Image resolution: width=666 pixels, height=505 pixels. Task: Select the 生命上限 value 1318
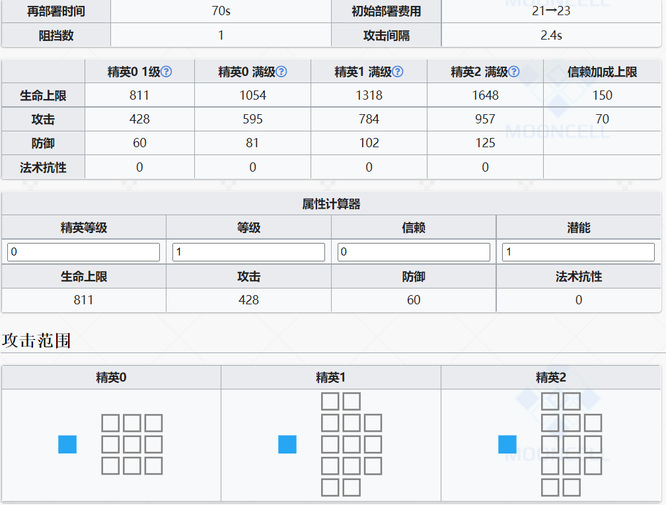point(369,95)
